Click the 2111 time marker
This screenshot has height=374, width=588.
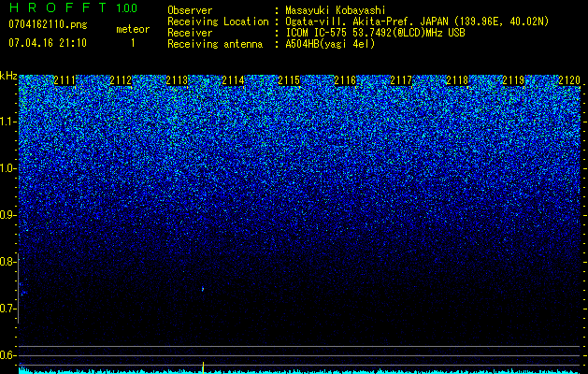65,80
